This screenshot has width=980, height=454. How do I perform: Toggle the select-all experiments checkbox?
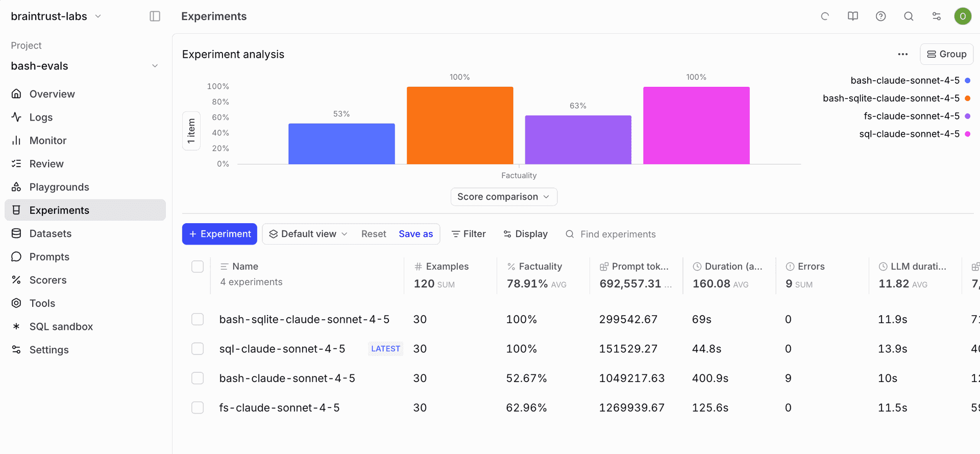198,267
